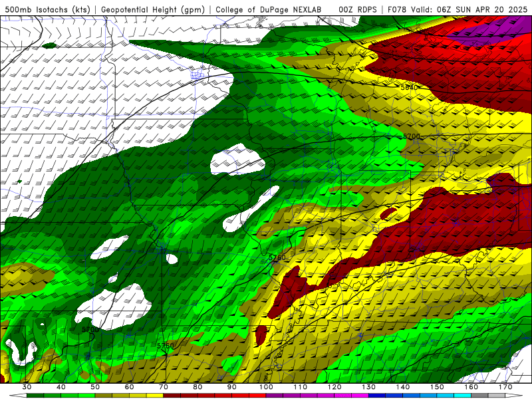Click the 140 value on the color scale
This screenshot has height=399, width=532.
pyautogui.click(x=403, y=387)
